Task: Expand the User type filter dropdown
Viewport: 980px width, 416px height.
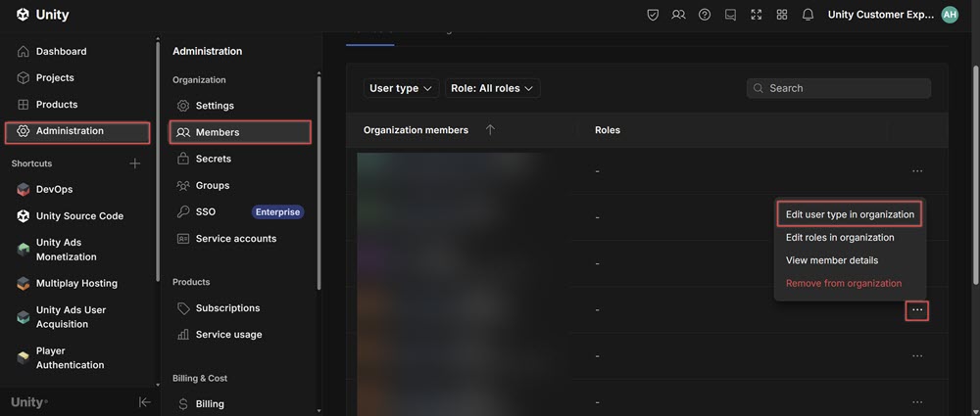Action: [x=401, y=88]
